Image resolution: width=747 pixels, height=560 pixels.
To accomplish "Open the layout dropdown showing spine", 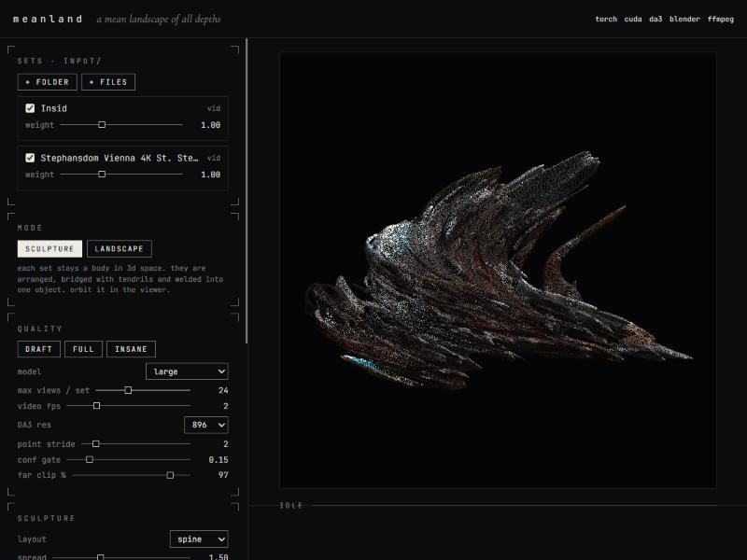I will click(199, 539).
